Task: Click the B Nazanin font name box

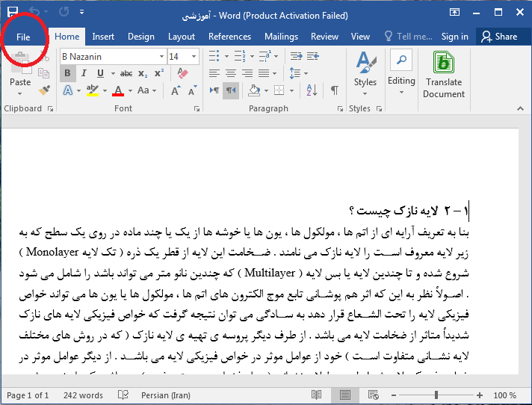Action: tap(109, 57)
